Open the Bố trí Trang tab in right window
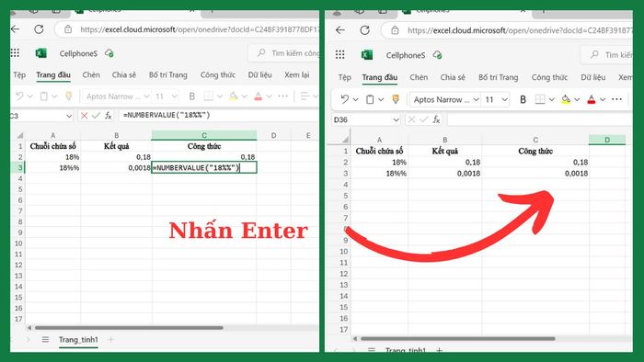This screenshot has width=644, height=362. (499, 77)
